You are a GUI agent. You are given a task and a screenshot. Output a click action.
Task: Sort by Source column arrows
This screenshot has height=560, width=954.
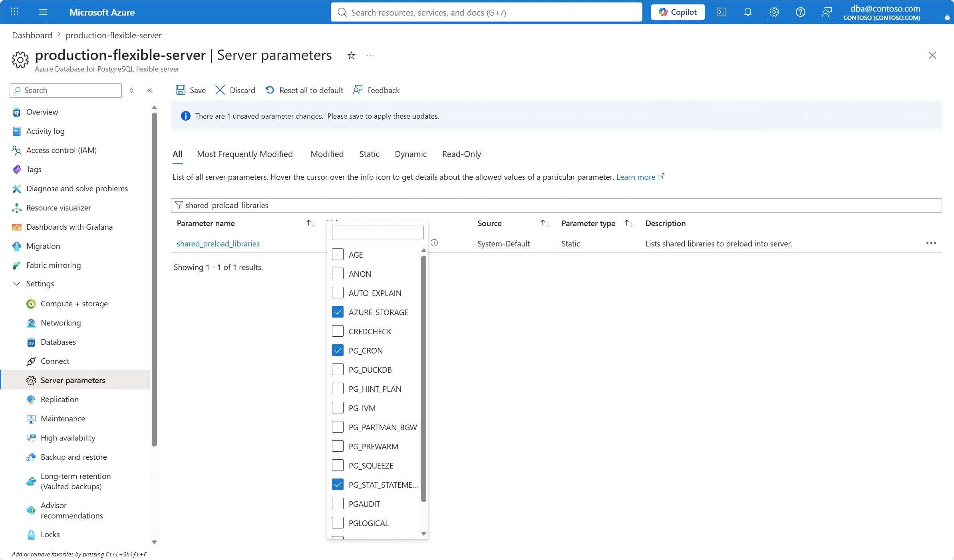click(545, 223)
